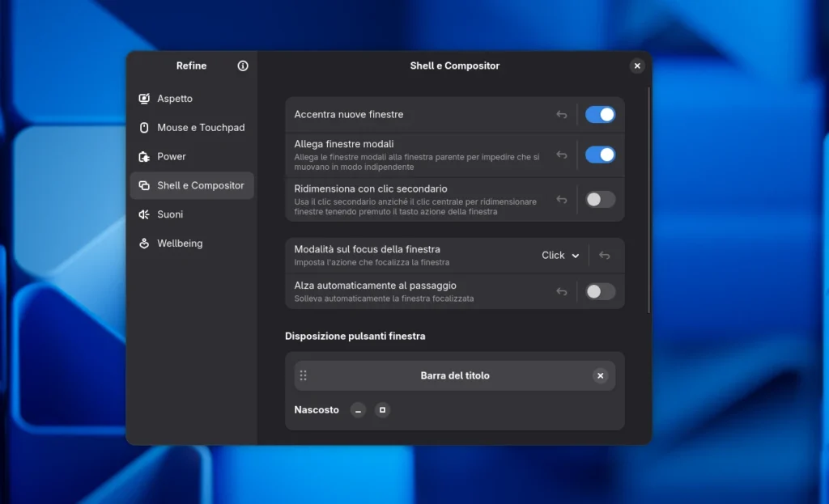Enable Ridimensiona con clic secondario
829x504 pixels.
600,200
